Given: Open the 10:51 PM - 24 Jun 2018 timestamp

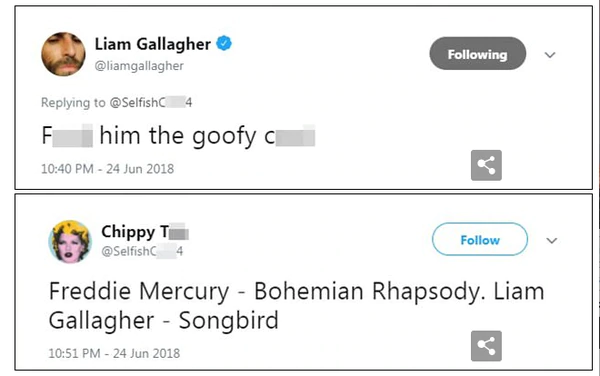Looking at the screenshot, I should pos(114,353).
